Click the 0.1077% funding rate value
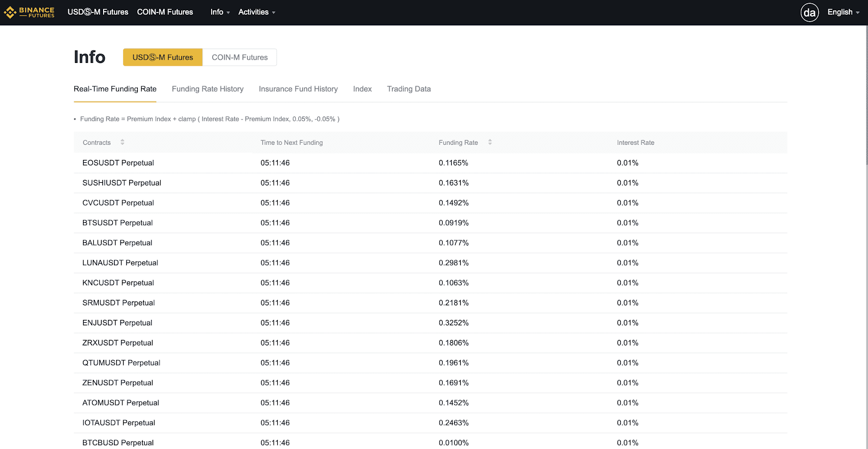 click(454, 243)
